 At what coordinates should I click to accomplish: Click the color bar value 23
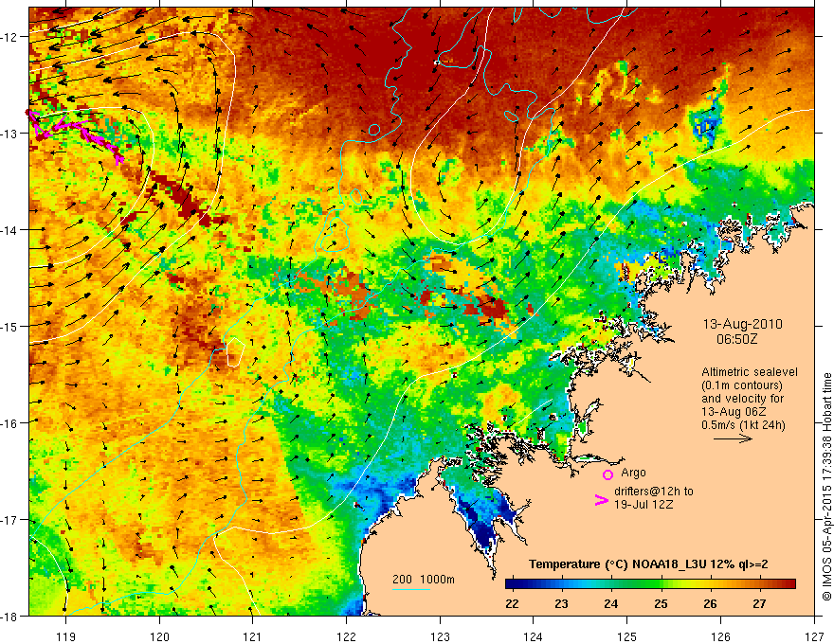(x=561, y=604)
